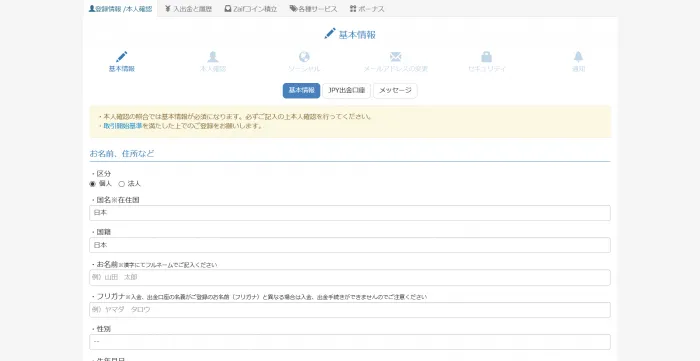Click the person icon for 本人確認

[213, 57]
